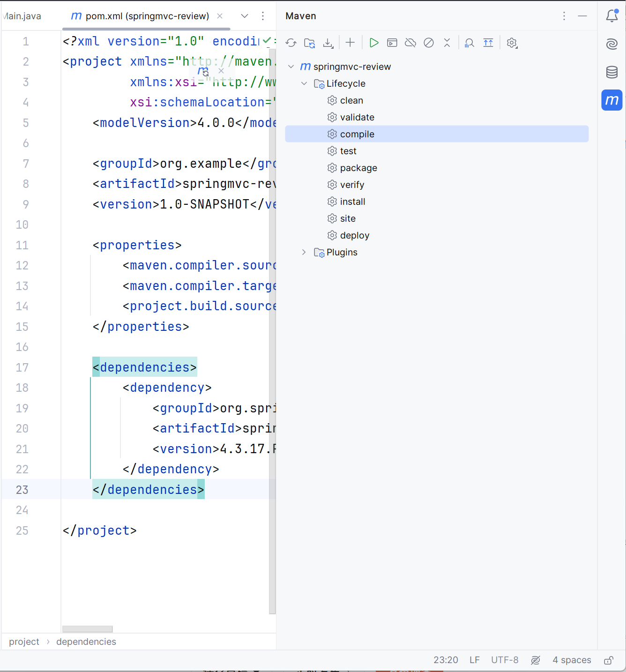The image size is (626, 672).
Task: Open the Analyze Dependencies icon
Action: pyautogui.click(x=469, y=43)
